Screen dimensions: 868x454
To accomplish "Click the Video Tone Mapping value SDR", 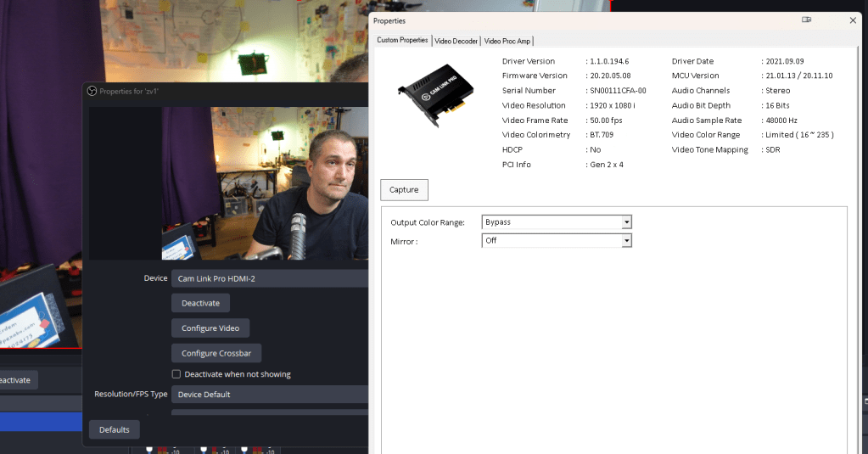I will [x=773, y=149].
